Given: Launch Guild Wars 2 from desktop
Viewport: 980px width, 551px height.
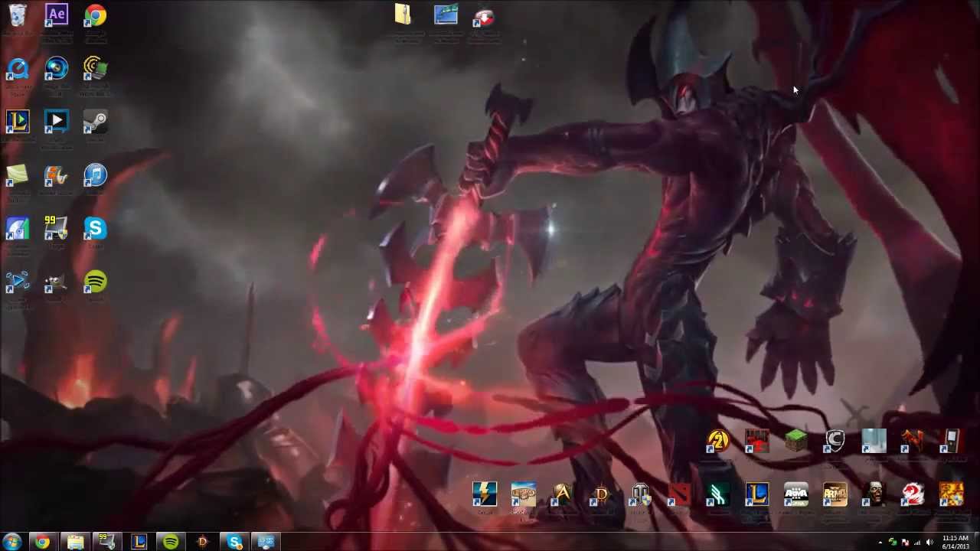Looking at the screenshot, I should point(913,495).
